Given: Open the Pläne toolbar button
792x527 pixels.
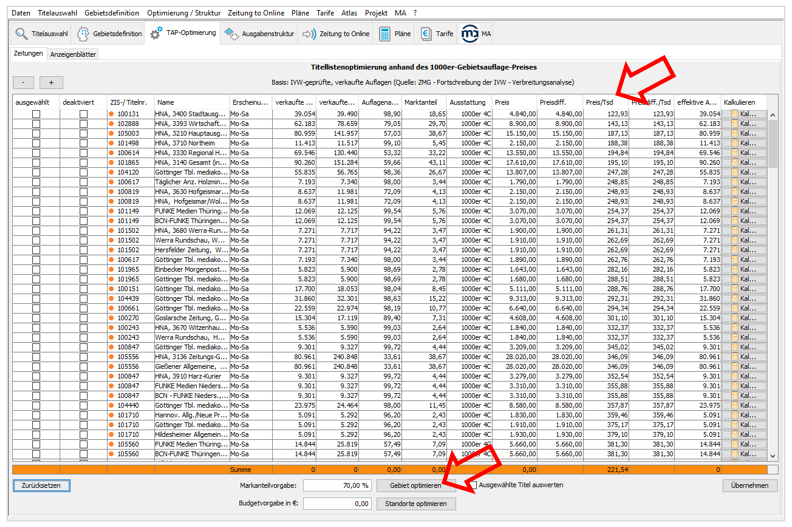Looking at the screenshot, I should [395, 33].
